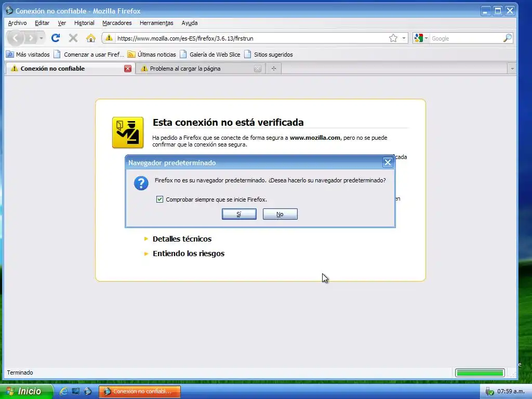Open the Herramientas menu
The image size is (532, 399).
(156, 23)
